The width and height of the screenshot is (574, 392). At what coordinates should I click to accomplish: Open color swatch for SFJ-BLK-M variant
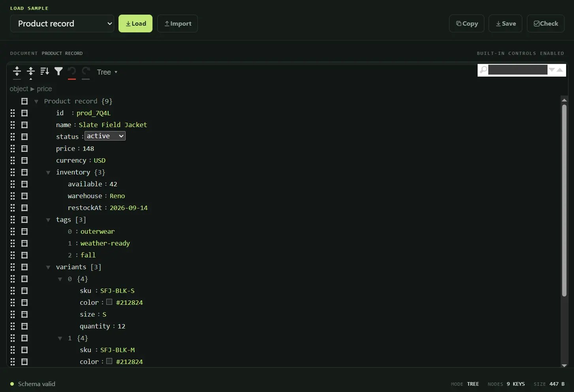109,361
